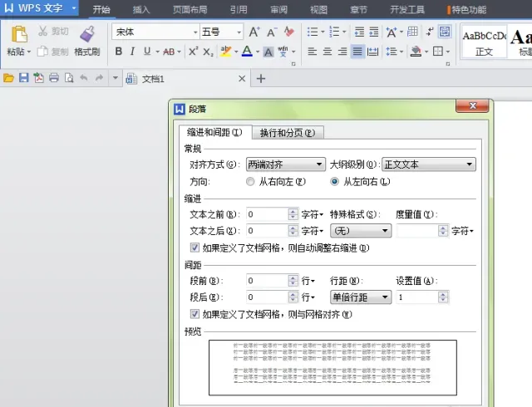
Task: Add a new document tab
Action: coord(261,79)
